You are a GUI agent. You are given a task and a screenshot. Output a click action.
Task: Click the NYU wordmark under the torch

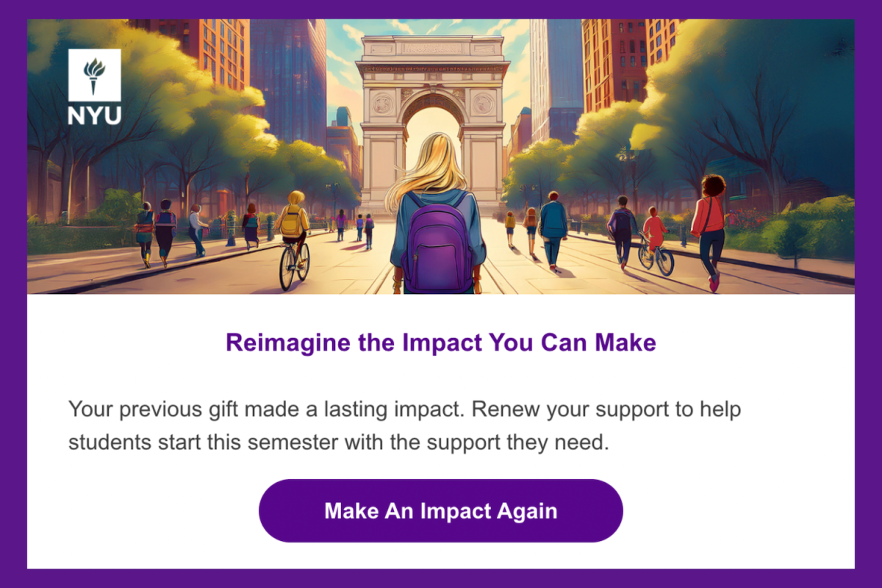pos(94,115)
